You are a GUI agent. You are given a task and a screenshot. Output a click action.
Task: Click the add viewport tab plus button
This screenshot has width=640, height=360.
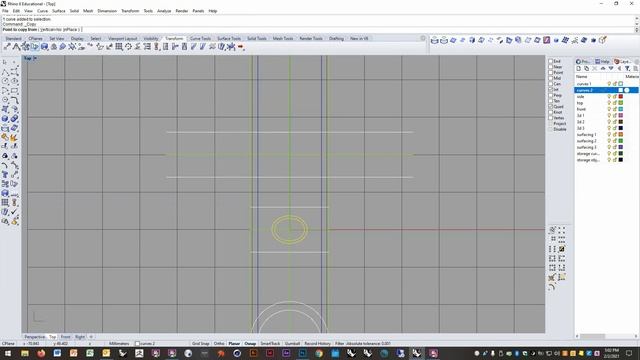91,337
